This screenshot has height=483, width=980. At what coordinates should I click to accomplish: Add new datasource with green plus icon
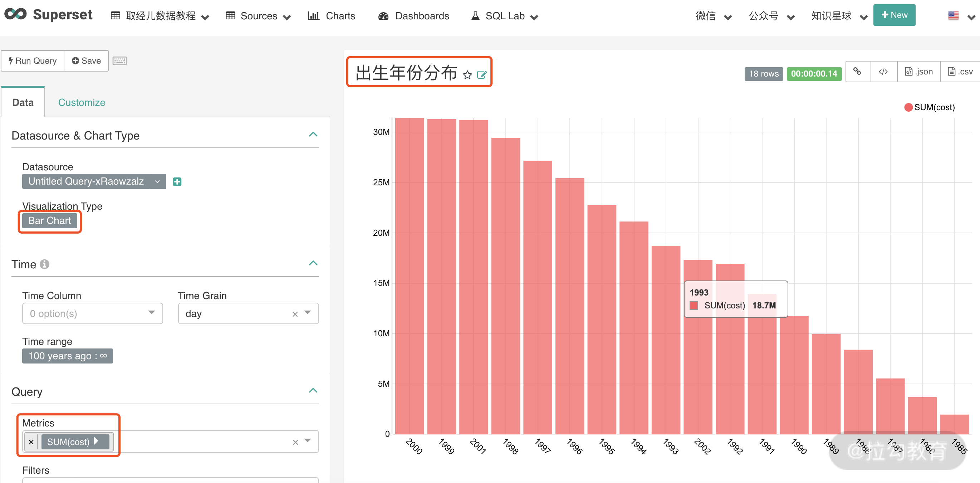coord(177,181)
